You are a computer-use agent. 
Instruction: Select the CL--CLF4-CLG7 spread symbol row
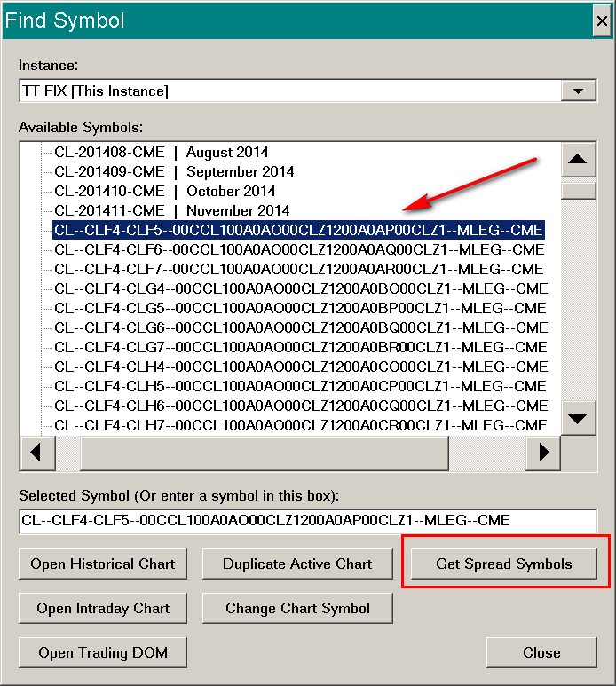(x=301, y=347)
